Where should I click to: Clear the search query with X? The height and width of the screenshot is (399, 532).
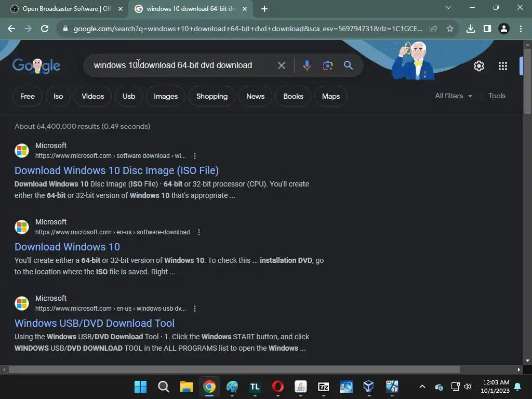281,65
